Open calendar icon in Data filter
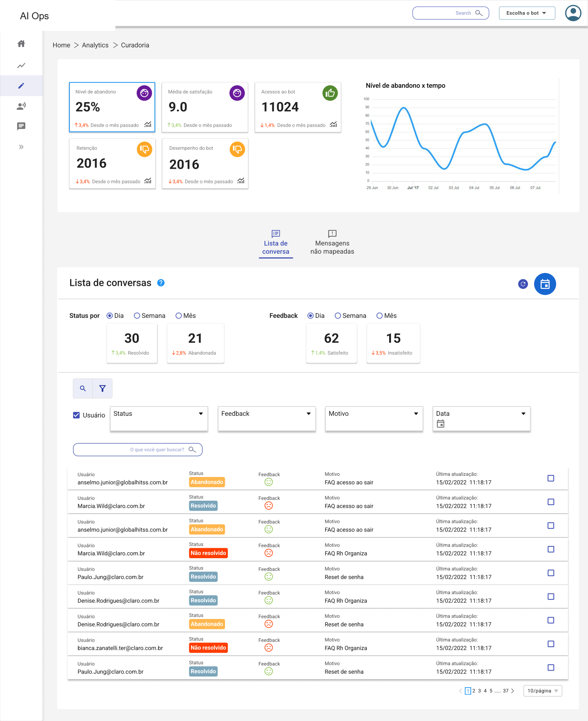Viewport: 588px width, 721px height. (440, 424)
